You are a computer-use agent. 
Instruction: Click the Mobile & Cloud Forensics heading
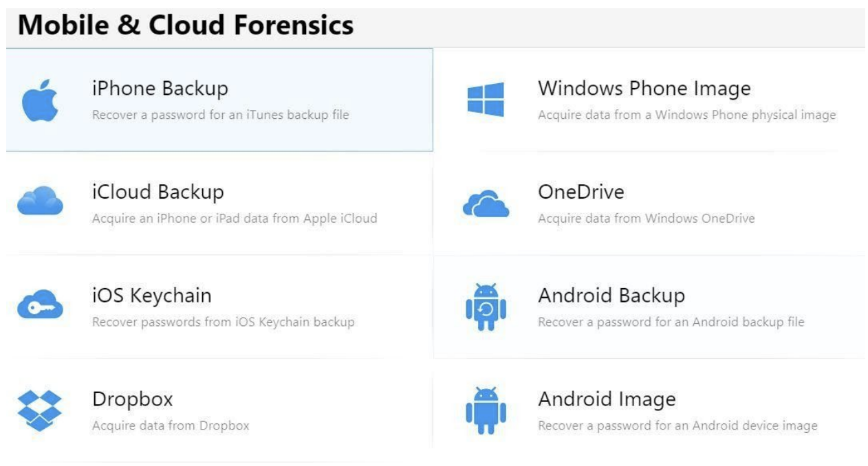pos(186,26)
